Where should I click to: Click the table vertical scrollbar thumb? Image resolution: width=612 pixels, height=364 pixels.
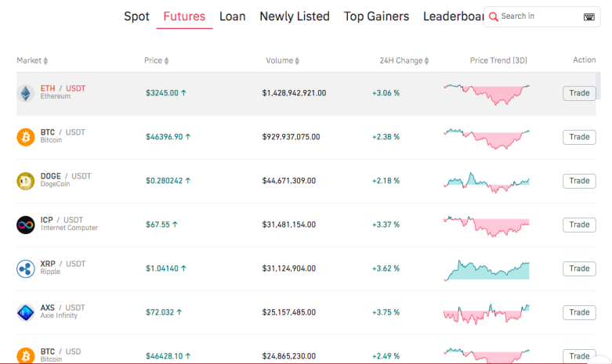[599, 86]
